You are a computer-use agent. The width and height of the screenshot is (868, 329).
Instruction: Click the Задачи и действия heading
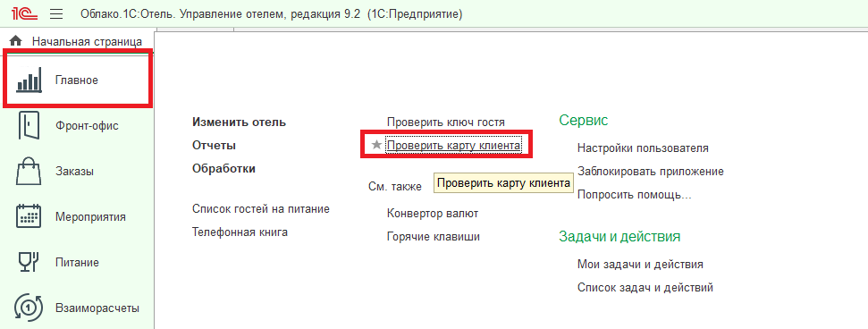(619, 237)
